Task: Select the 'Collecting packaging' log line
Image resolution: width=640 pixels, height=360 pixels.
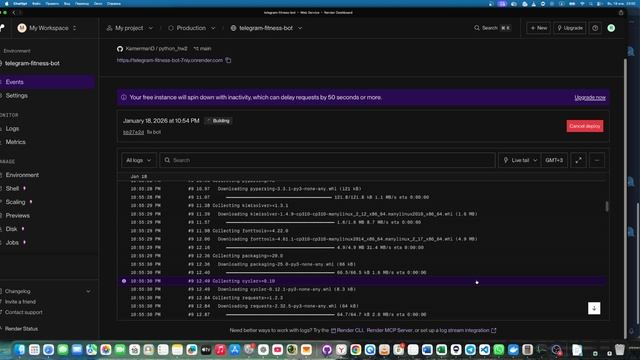Action: pos(361,256)
